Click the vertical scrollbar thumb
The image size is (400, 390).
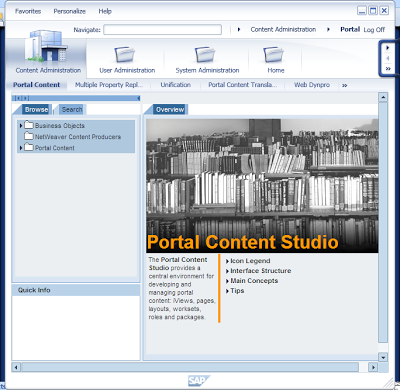tap(383, 222)
